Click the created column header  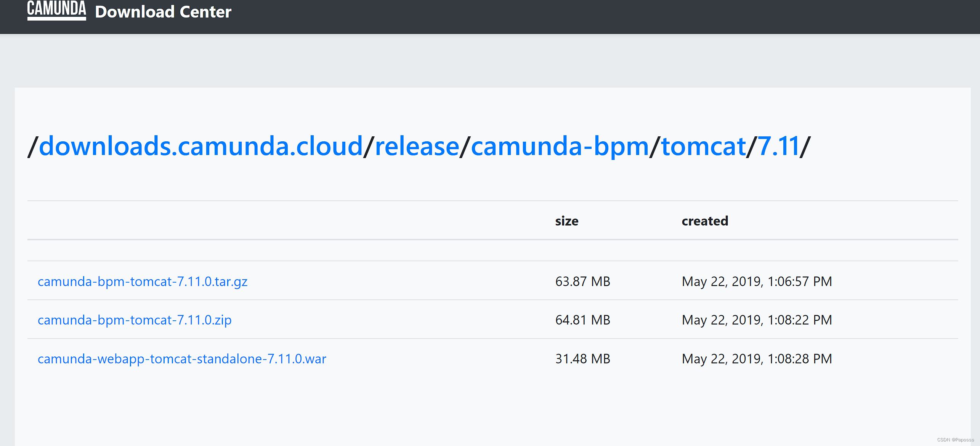click(705, 221)
